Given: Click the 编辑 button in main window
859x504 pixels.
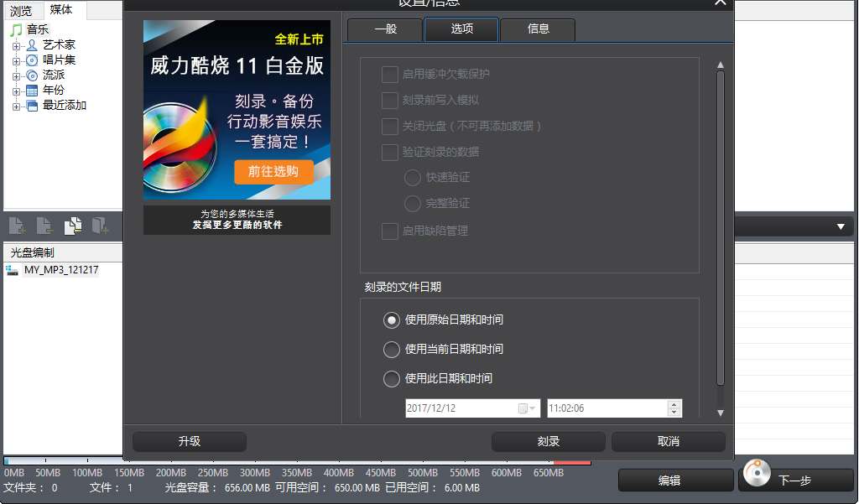Looking at the screenshot, I should tap(675, 481).
